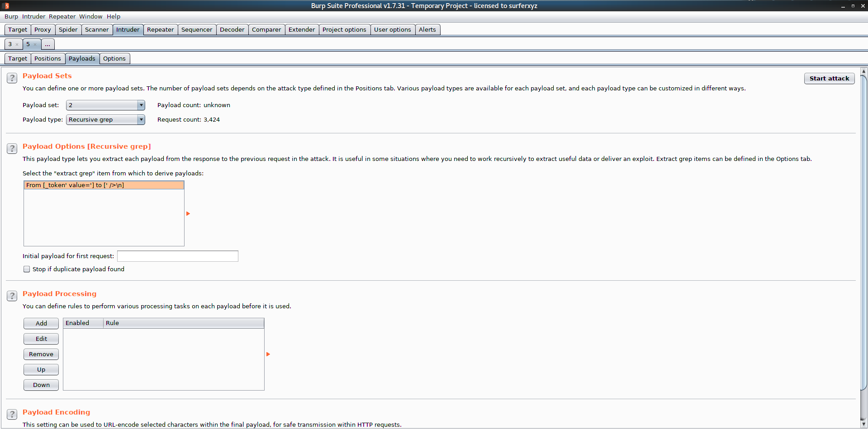Click orange arrow beside extract grep list
Screen dimensions: 868x429
tap(188, 213)
